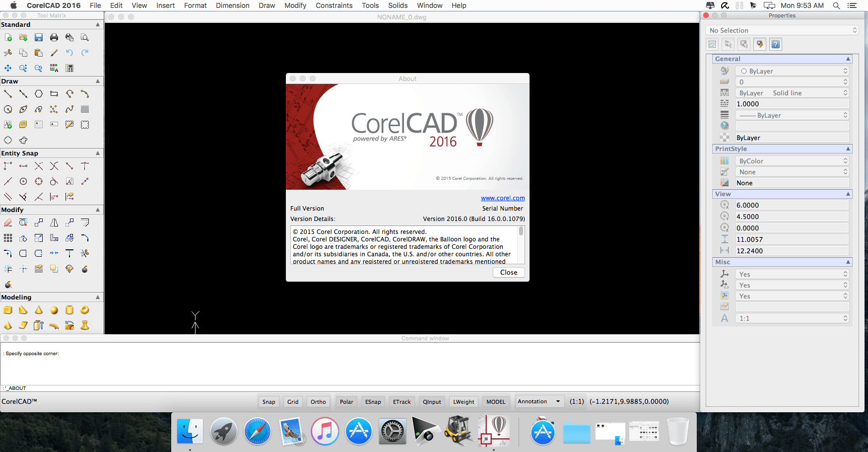Select the Mirror tool in Modify
868x452 pixels.
coord(54,223)
